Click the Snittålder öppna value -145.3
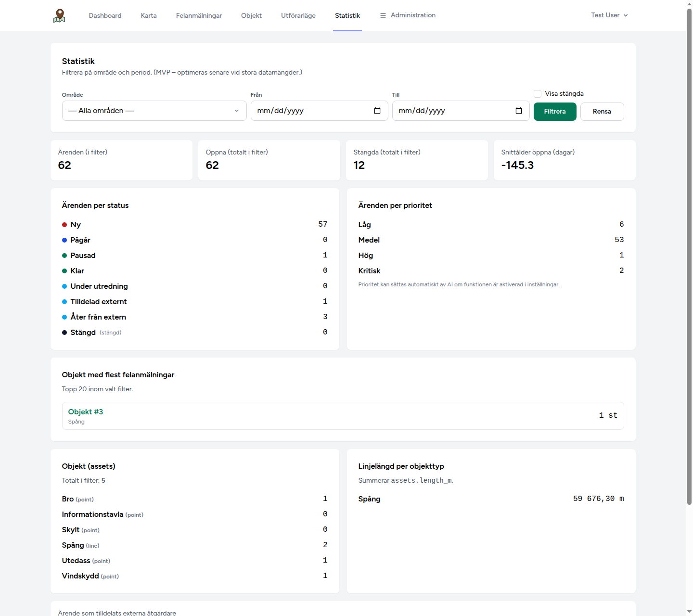Screen dimensions: 693x616 click(x=517, y=165)
